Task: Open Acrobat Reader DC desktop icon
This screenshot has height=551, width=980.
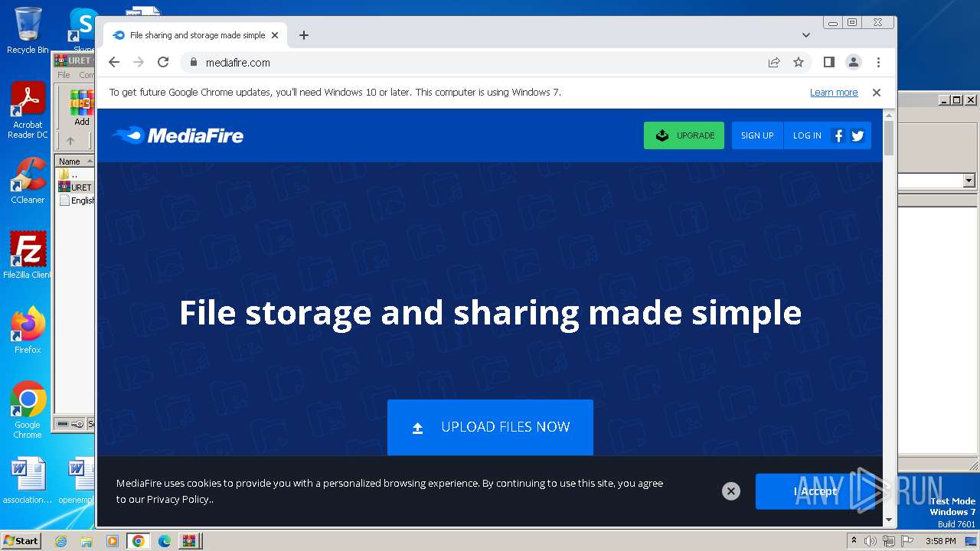Action: [28, 110]
